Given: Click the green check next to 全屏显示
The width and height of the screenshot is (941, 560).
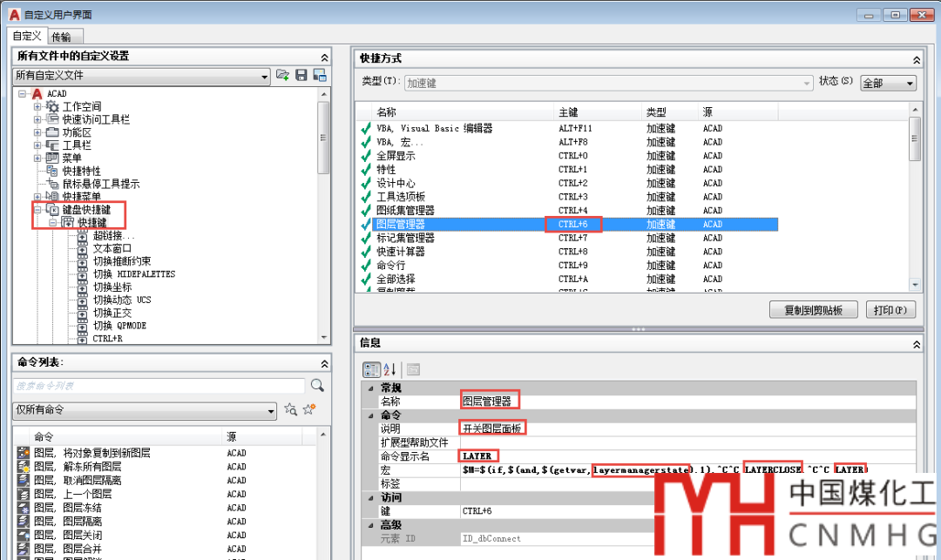Looking at the screenshot, I should [365, 156].
